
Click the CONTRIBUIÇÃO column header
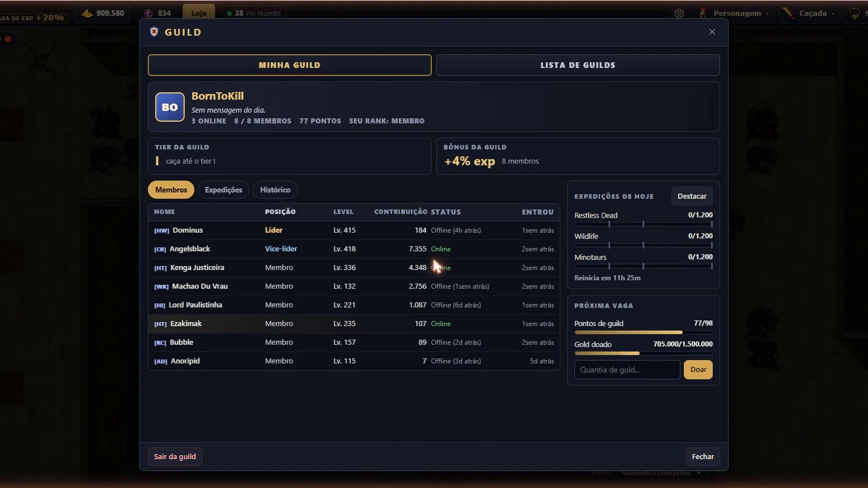pyautogui.click(x=401, y=212)
